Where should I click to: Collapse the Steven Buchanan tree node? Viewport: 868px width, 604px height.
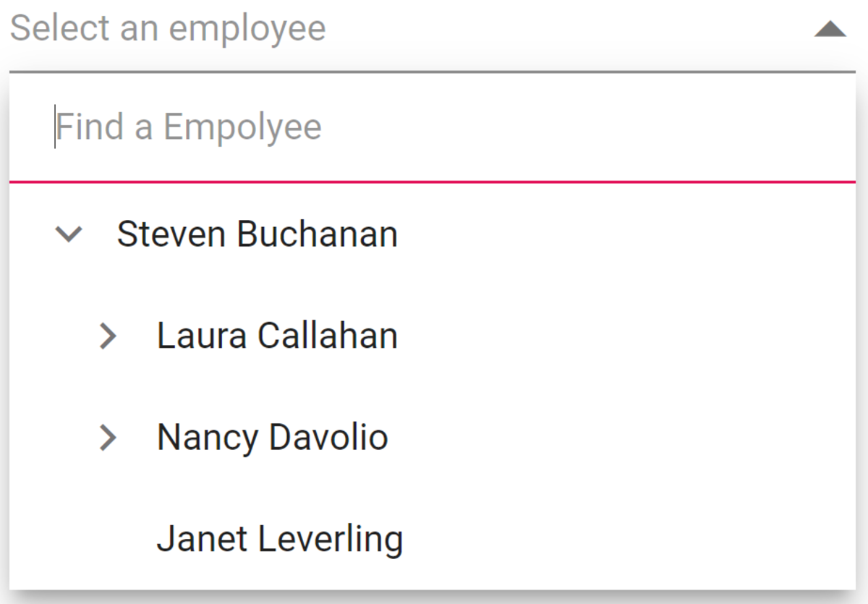click(69, 234)
